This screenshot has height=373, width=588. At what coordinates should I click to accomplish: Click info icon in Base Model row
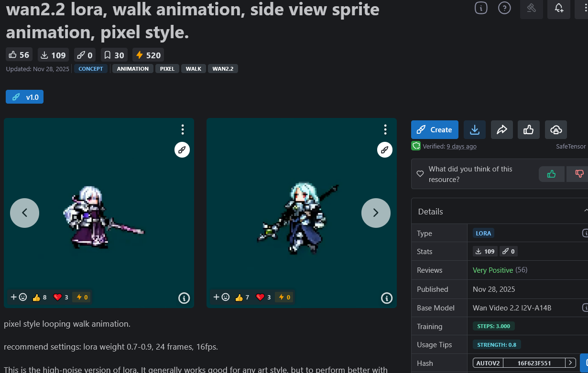click(x=585, y=308)
